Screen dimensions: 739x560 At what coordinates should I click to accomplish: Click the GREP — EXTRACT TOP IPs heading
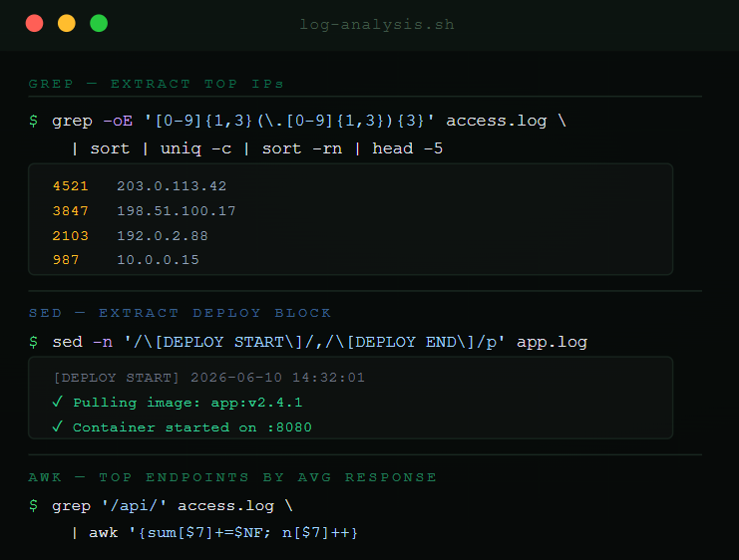coord(156,84)
